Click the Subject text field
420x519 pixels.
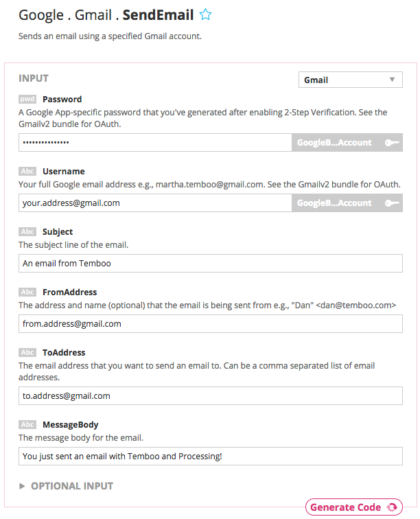click(210, 264)
